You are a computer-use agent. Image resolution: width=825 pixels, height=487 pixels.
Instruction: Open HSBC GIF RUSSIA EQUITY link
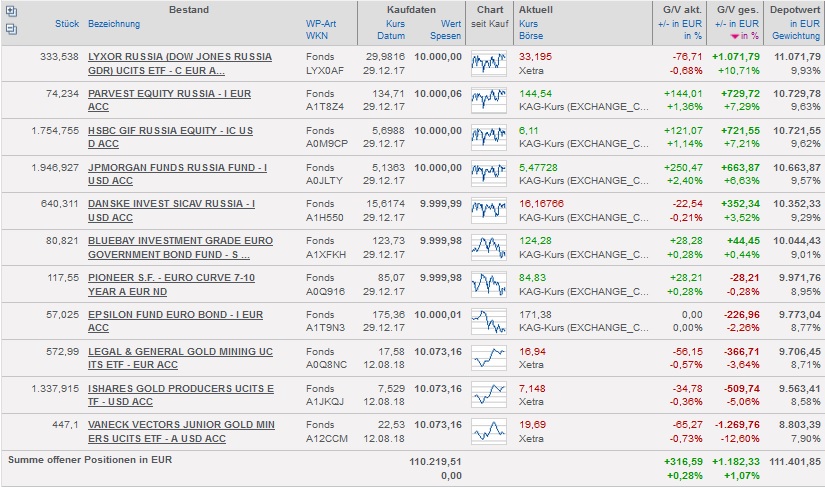tap(170, 137)
